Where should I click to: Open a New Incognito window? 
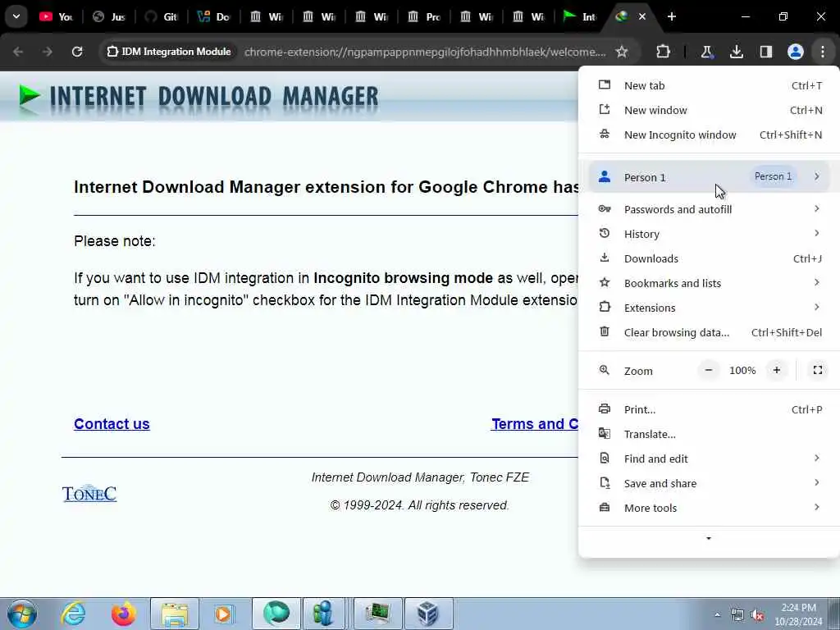tap(710, 135)
